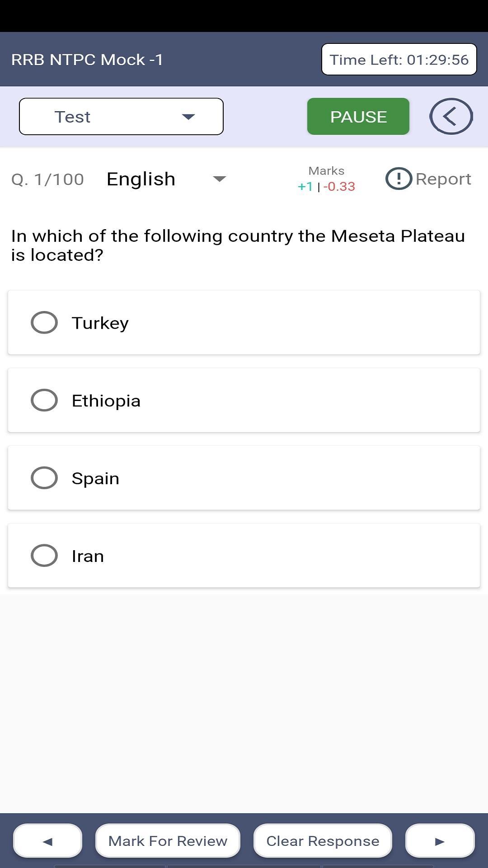This screenshot has height=868, width=488.
Task: Click the circular back arrow icon
Action: [x=451, y=116]
